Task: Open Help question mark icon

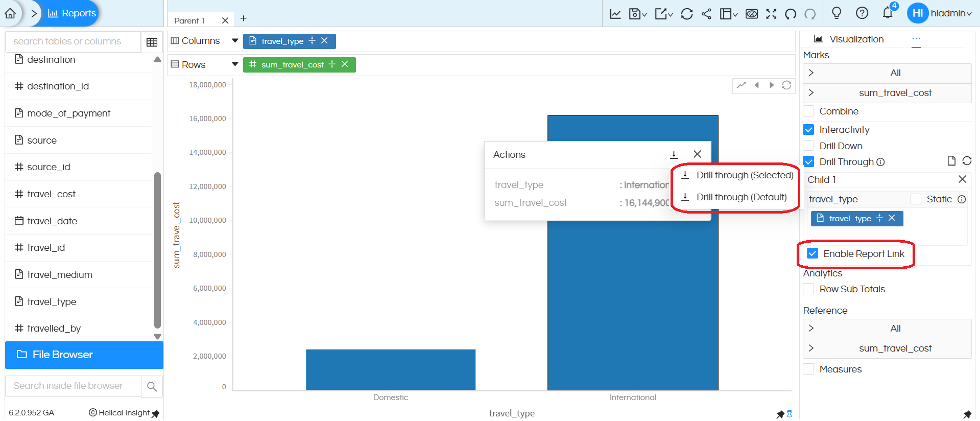Action: [x=862, y=13]
